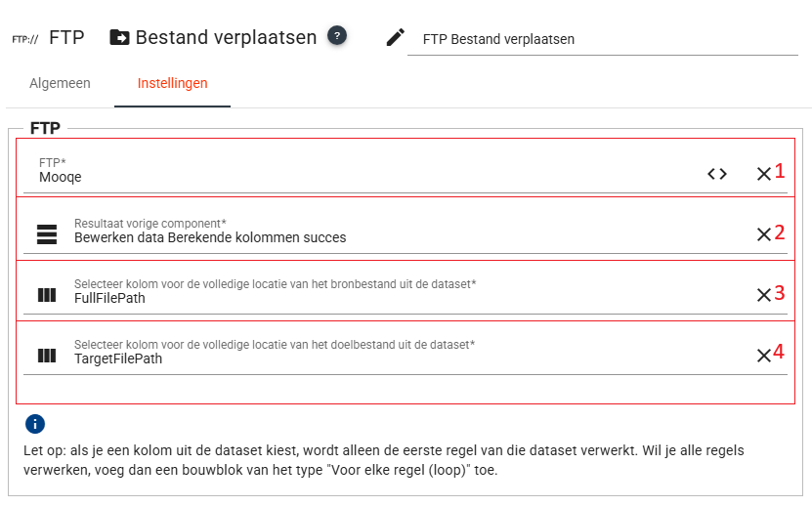The image size is (812, 506).
Task: Open the bronbestand column dropdown FullFilePath
Action: [x=391, y=298]
